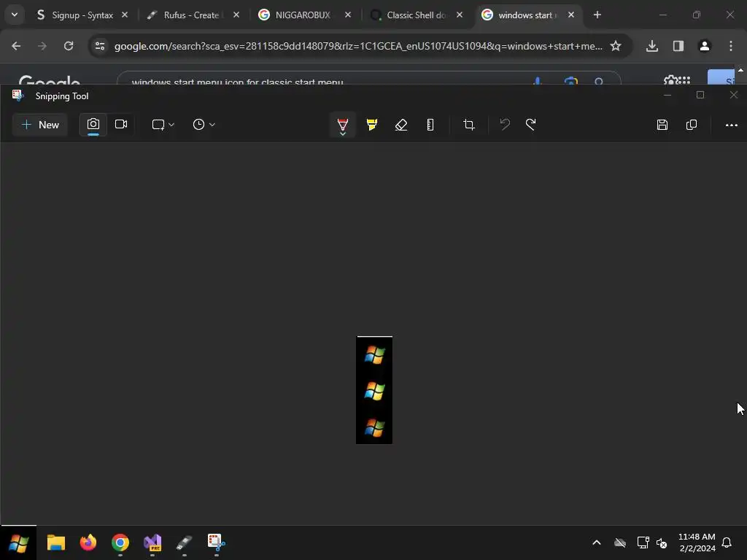The height and width of the screenshot is (560, 747).
Task: Open Chrome from taskbar
Action: tap(120, 542)
